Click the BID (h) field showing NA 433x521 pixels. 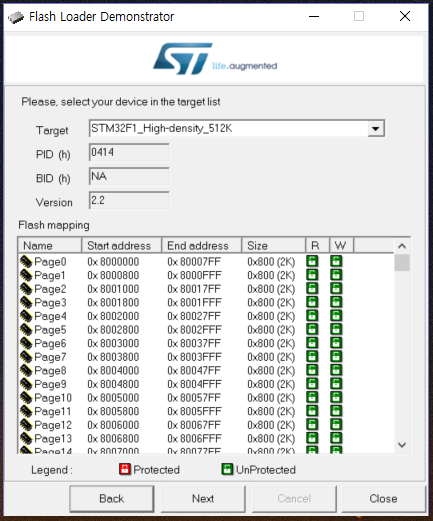point(129,177)
